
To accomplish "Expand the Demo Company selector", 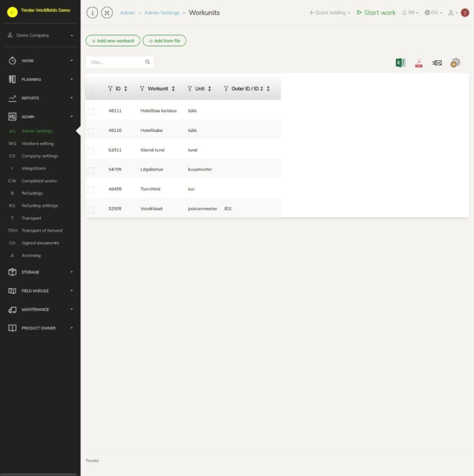I will tap(40, 35).
